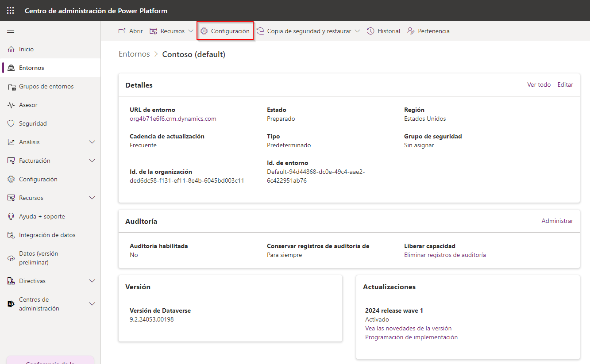
Task: Click the Preparado status value
Action: pyautogui.click(x=281, y=119)
